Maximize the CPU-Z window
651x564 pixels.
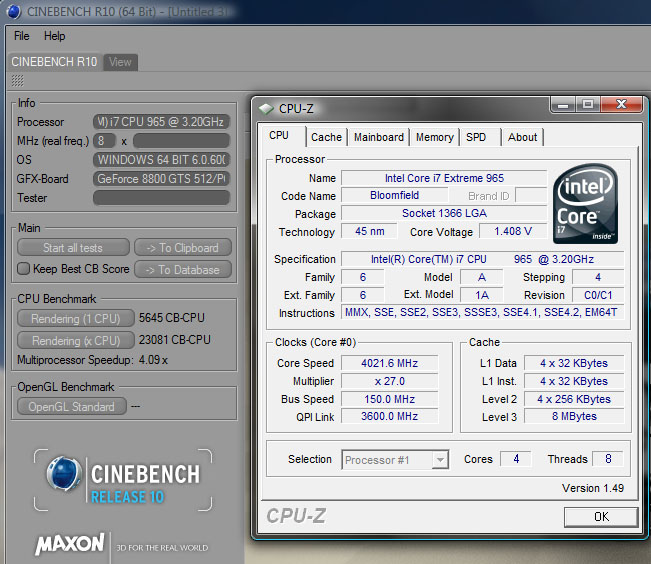[587, 105]
